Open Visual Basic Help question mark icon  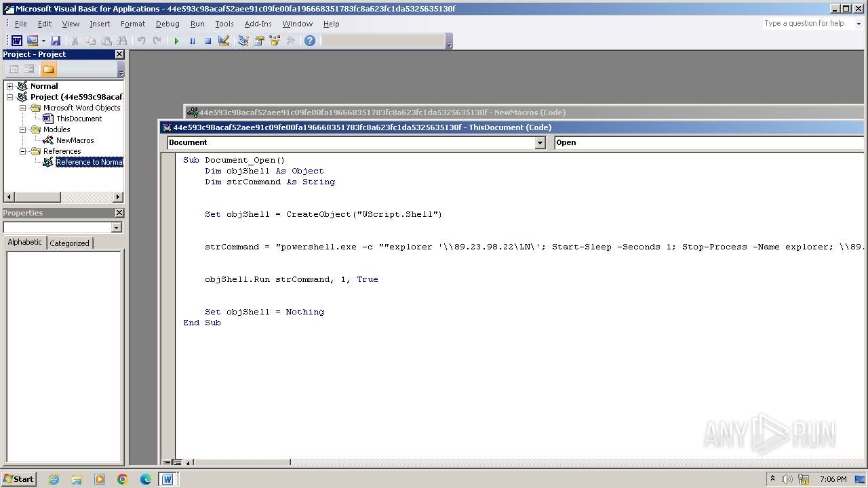pyautogui.click(x=310, y=41)
